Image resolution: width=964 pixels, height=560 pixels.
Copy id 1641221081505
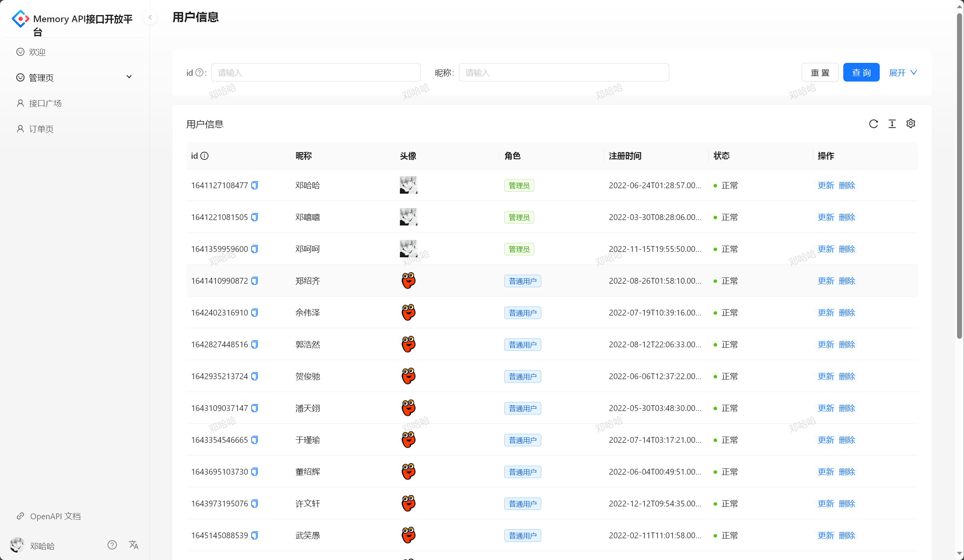255,217
